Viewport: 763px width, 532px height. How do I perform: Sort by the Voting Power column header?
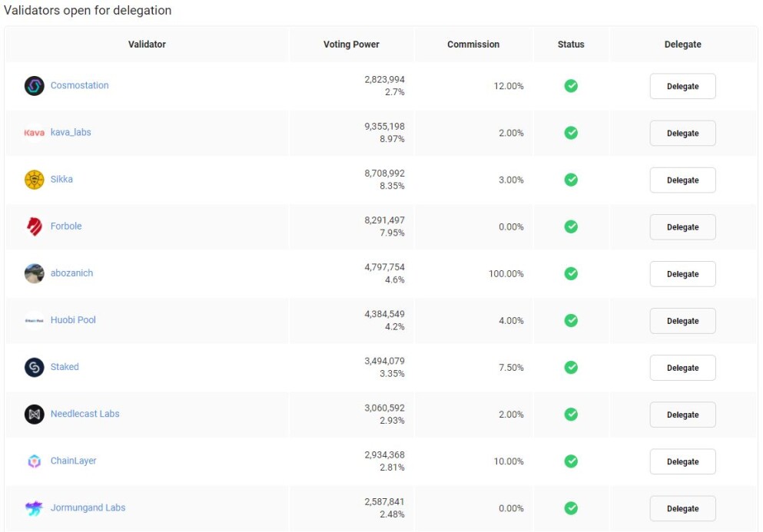(351, 45)
